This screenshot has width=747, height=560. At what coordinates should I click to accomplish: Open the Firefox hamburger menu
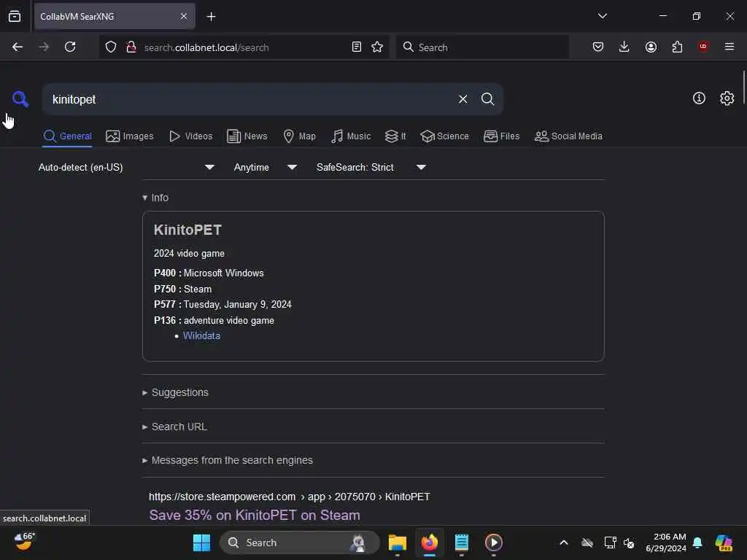point(729,47)
